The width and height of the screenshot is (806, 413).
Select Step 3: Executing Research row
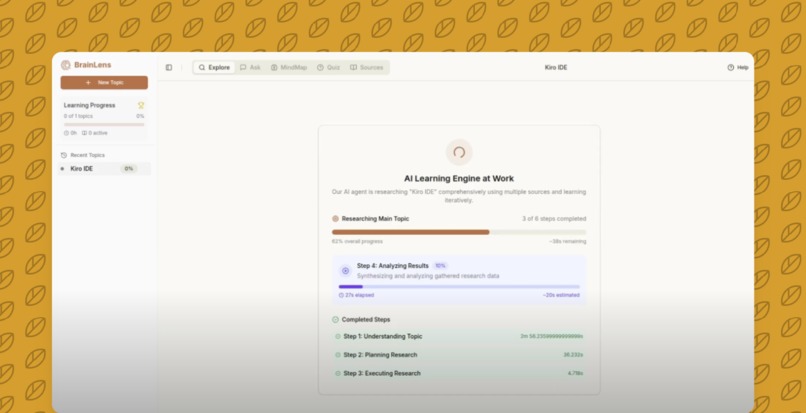(x=459, y=373)
